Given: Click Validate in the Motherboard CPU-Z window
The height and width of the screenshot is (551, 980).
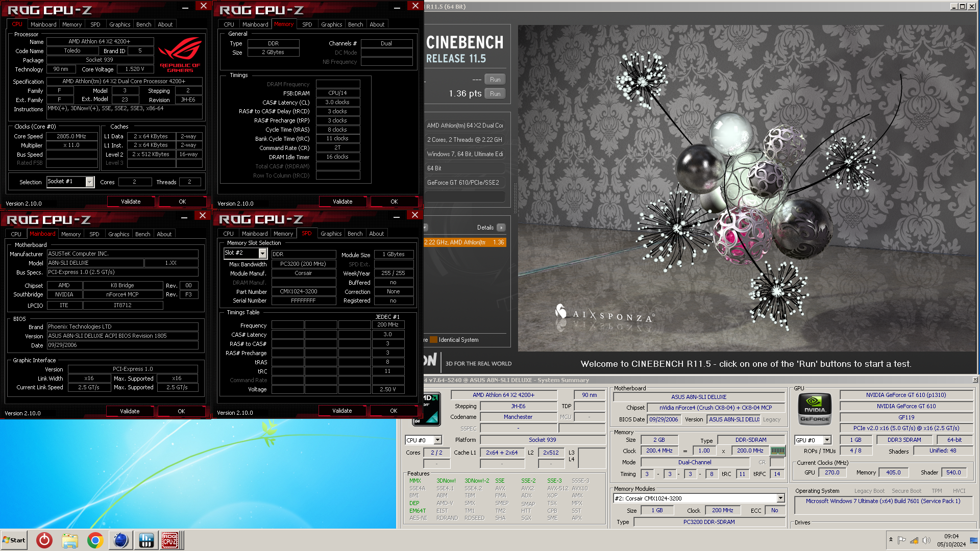Looking at the screenshot, I should [x=130, y=411].
